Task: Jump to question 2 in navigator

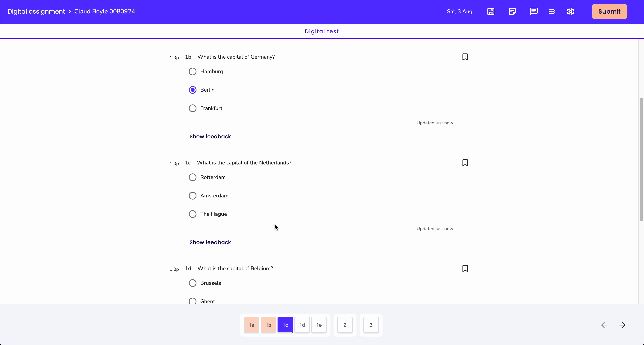Action: coord(345,325)
